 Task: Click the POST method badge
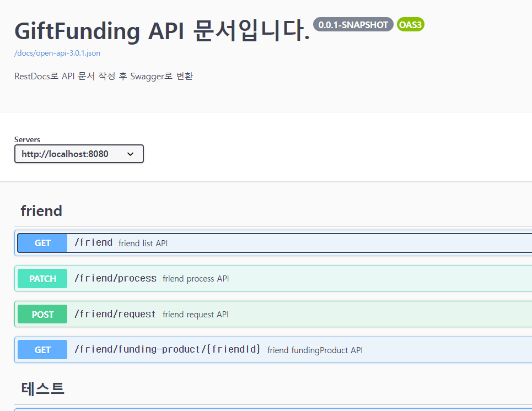pos(42,315)
